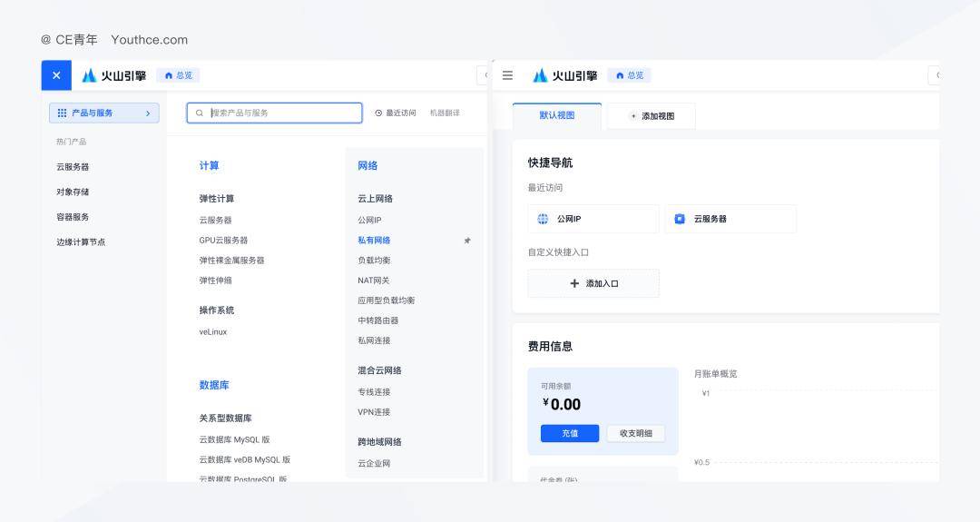Select 机器翻译 recent item

[x=445, y=113]
